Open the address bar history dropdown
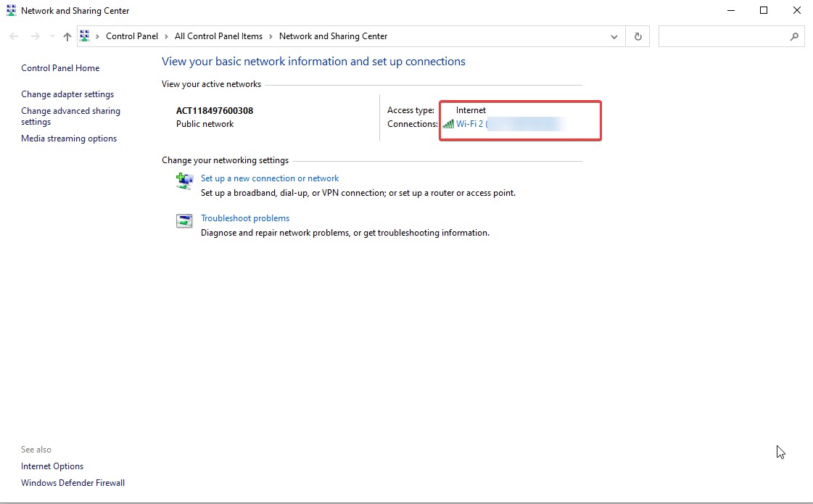This screenshot has width=813, height=504. pos(614,36)
